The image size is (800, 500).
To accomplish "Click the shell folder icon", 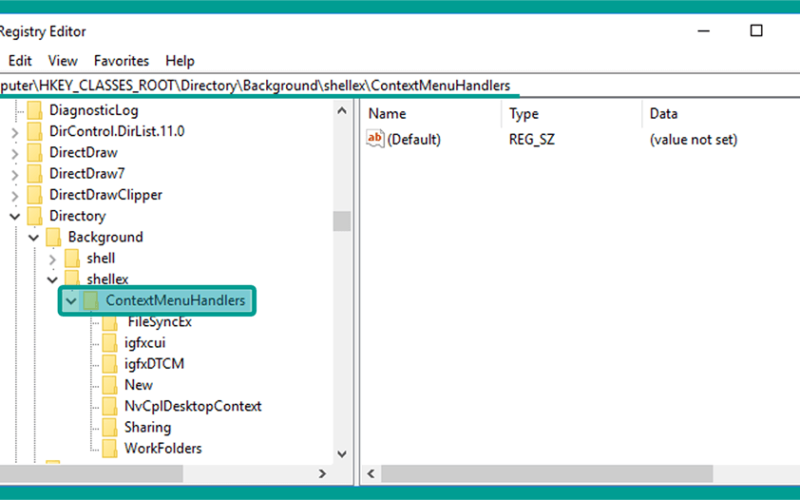I will coord(72,258).
